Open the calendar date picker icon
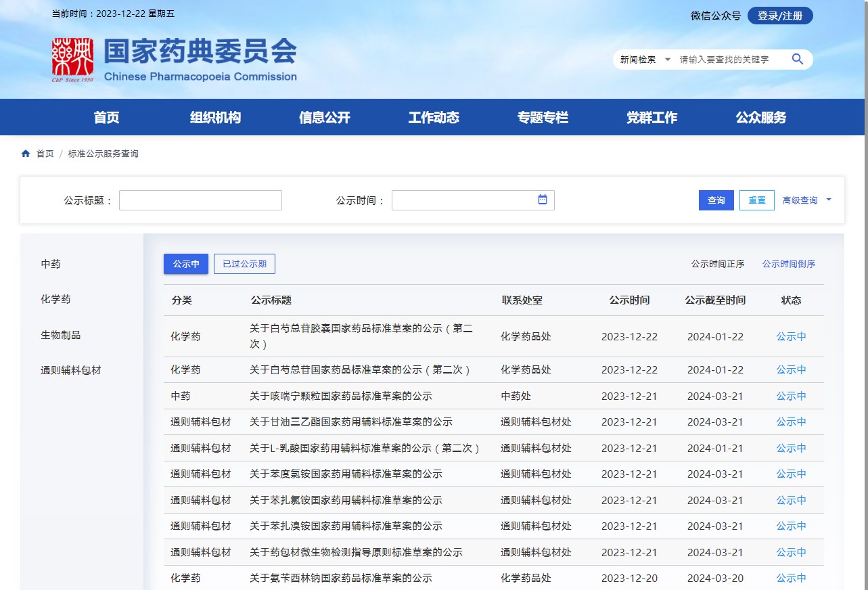Image resolution: width=868 pixels, height=590 pixels. (542, 200)
